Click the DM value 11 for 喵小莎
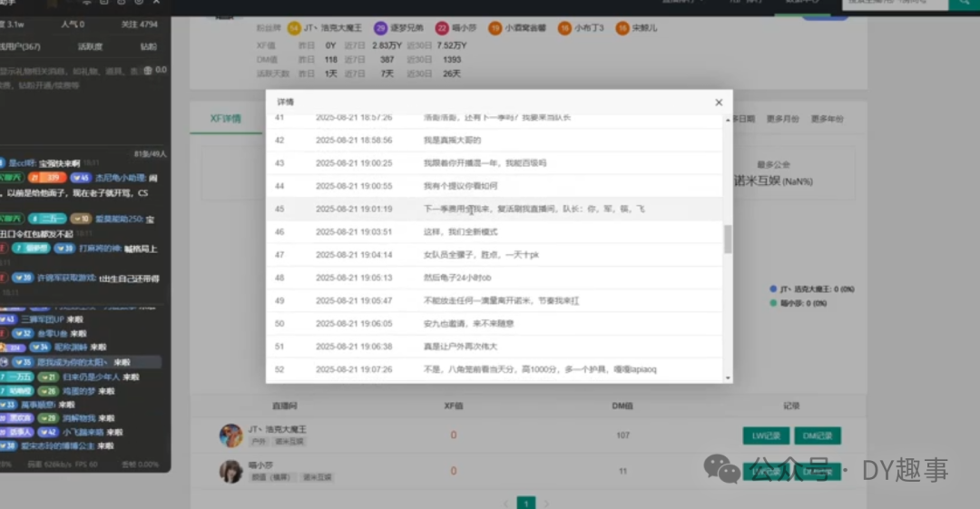The height and width of the screenshot is (509, 980). coord(622,471)
